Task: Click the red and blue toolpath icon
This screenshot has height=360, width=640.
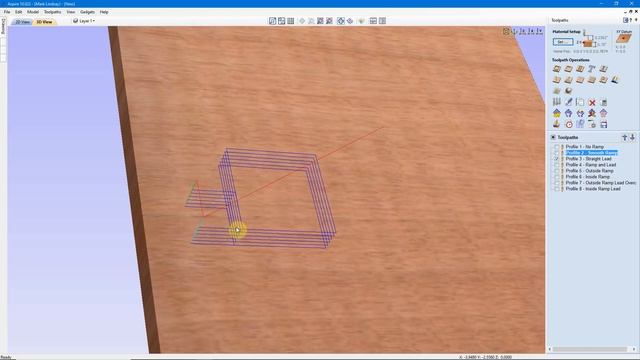Action: click(x=592, y=113)
